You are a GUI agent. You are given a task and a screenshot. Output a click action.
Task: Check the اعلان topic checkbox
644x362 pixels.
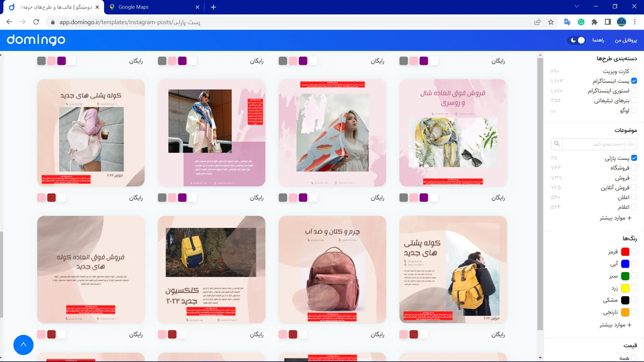click(634, 197)
